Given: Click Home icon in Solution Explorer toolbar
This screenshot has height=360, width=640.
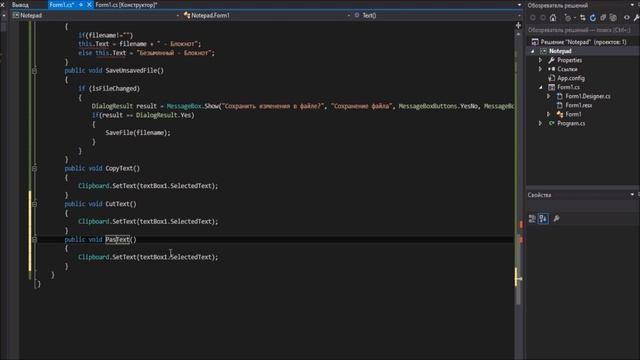Looking at the screenshot, I should point(553,18).
